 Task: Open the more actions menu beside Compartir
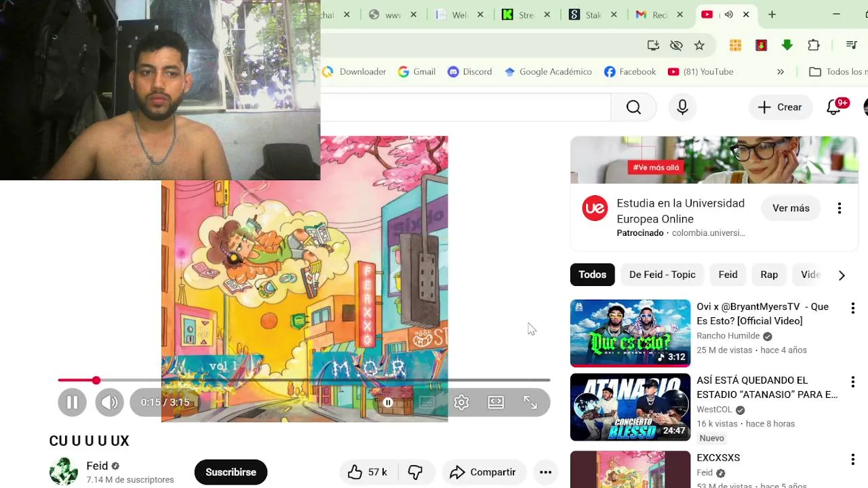[545, 472]
